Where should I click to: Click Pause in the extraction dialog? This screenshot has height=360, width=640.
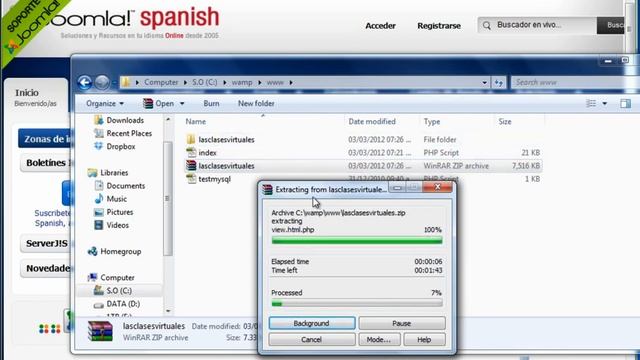click(x=402, y=323)
